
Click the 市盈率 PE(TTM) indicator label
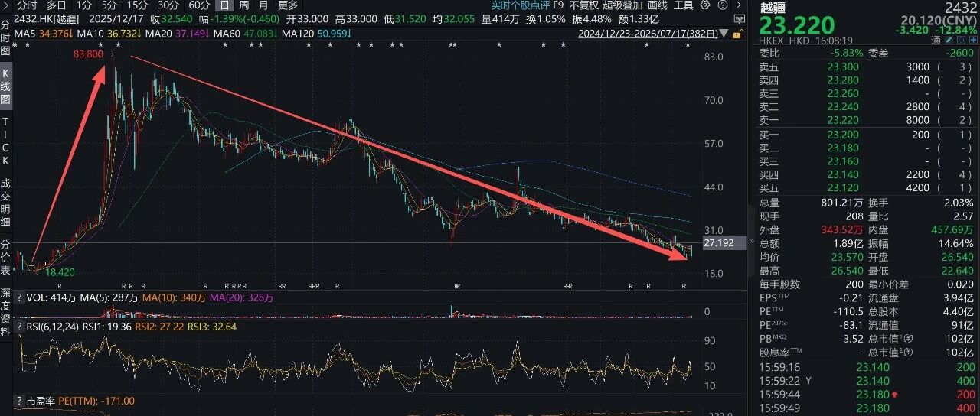pos(80,401)
